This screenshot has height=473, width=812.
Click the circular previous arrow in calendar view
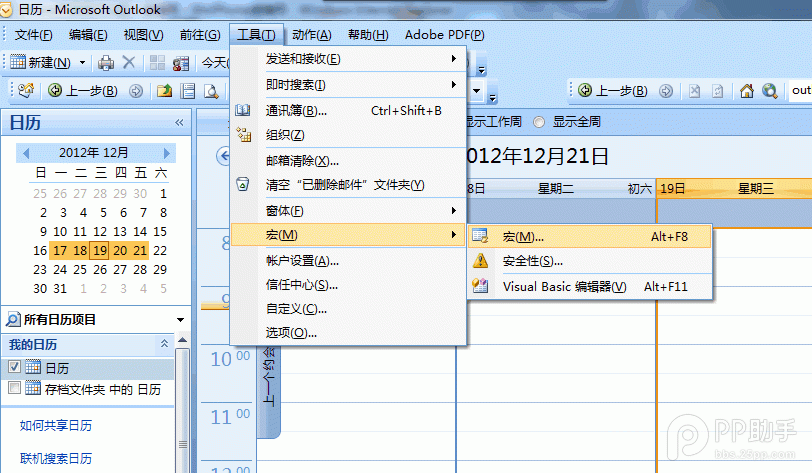tap(224, 155)
